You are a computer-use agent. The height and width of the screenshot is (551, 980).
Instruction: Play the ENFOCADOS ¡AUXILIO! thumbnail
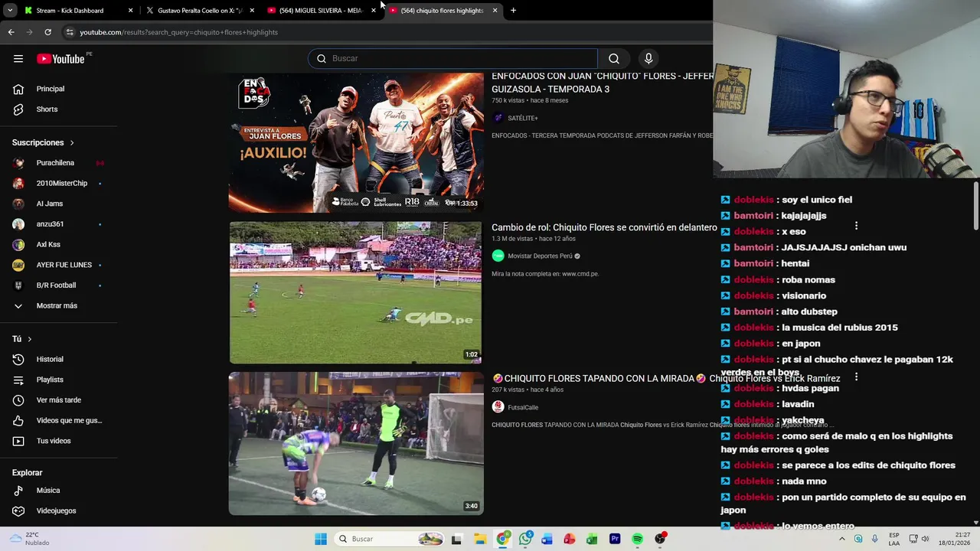point(356,142)
